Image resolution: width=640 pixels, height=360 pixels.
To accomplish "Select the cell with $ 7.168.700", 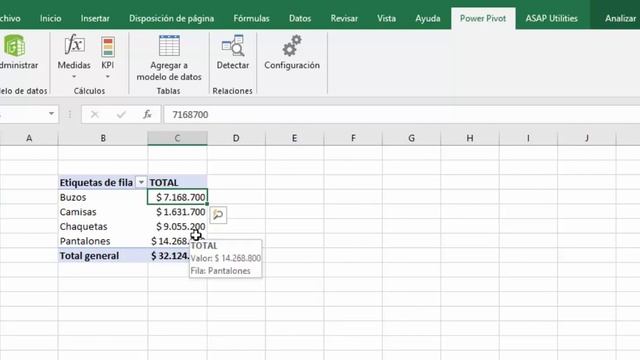I will (x=178, y=197).
